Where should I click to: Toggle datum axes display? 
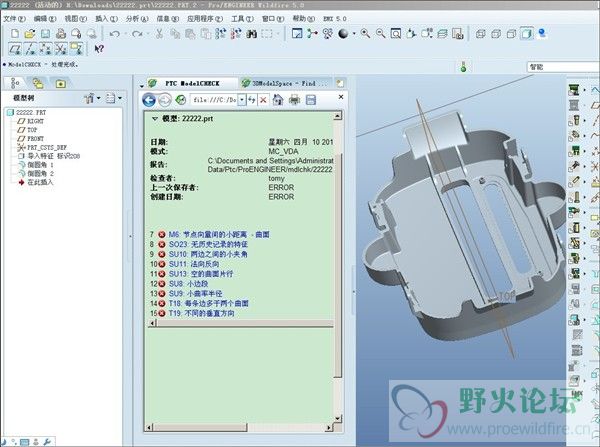pyautogui.click(x=30, y=49)
